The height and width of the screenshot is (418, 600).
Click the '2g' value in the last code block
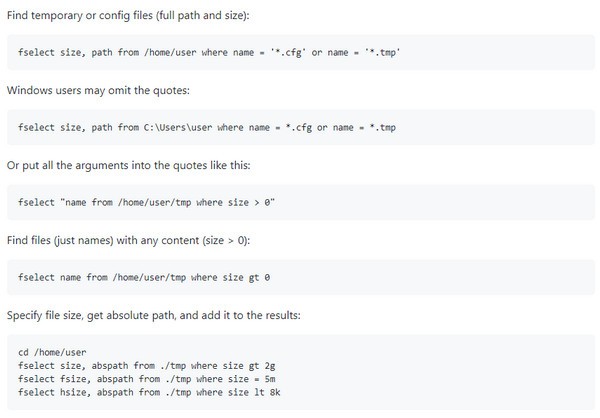(270, 365)
